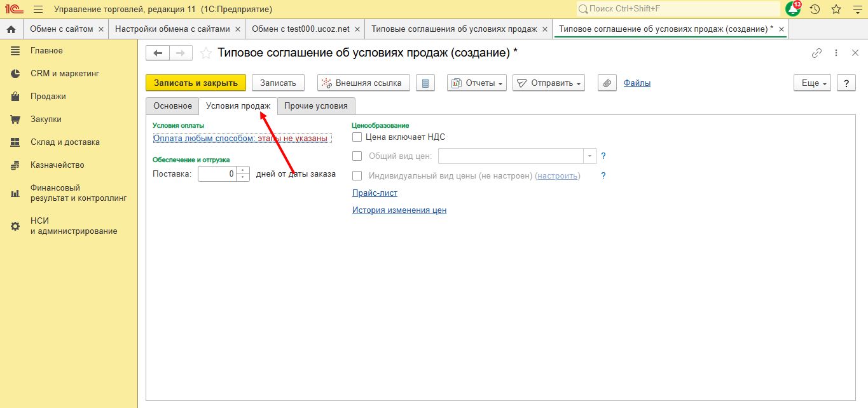
Task: Click 'Записать и закрыть' button
Action: (196, 83)
